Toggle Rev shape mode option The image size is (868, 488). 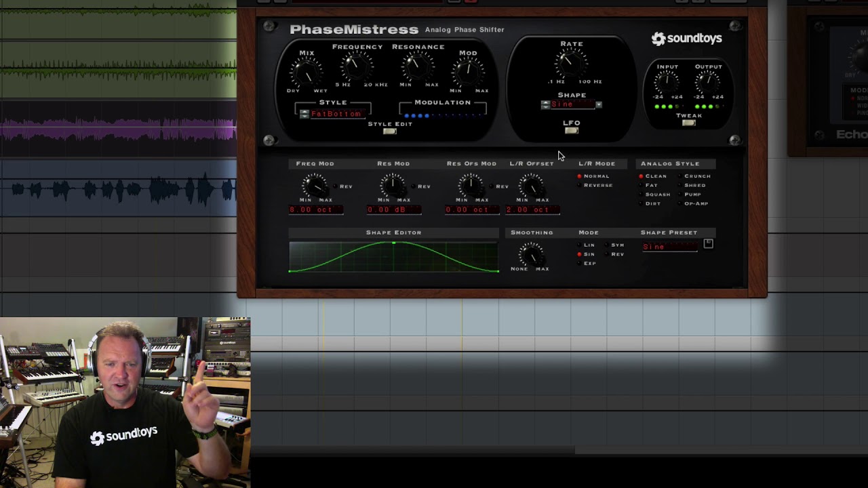[x=614, y=254]
